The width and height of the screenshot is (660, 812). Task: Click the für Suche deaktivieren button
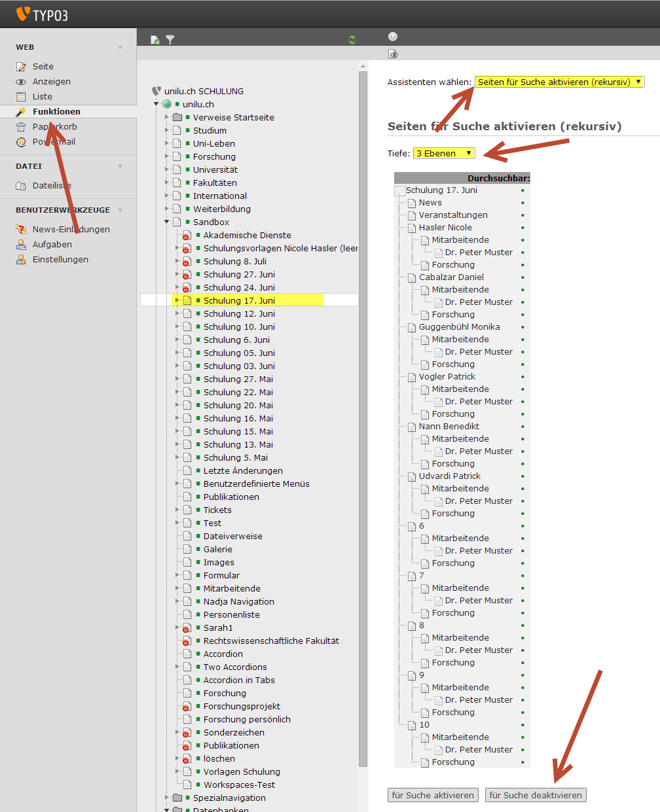pos(536,795)
